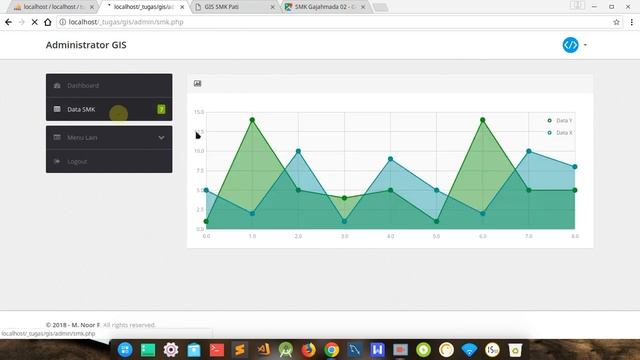Open Chrome three-dot menu
This screenshot has height=360, width=640.
(x=631, y=22)
